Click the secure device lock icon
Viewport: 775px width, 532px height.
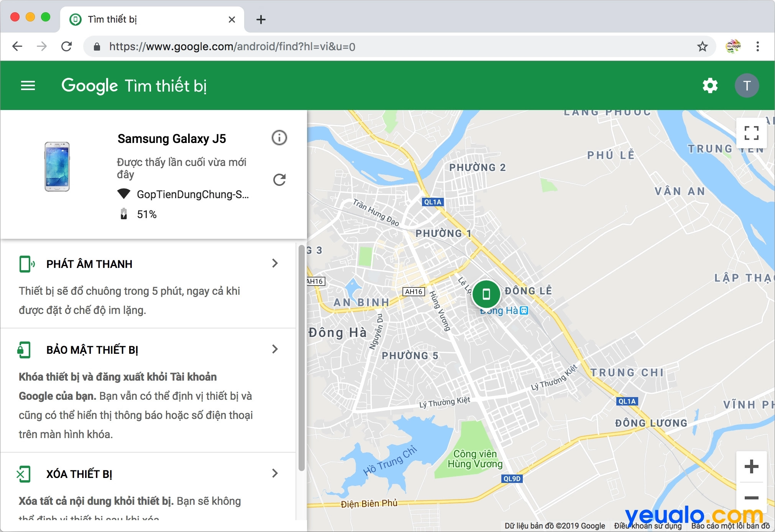(x=24, y=350)
